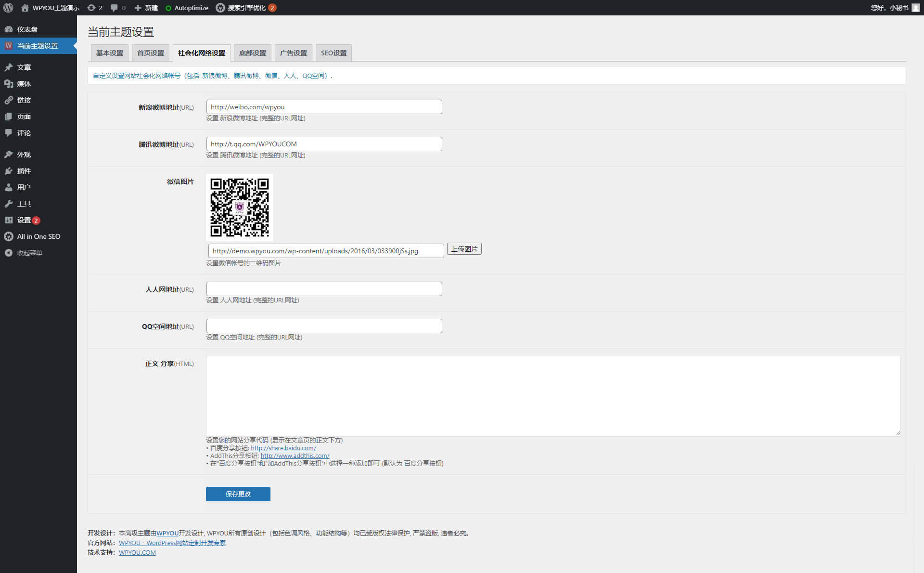Open the WPYOU link in 开发设计 line
924x573 pixels.
[x=167, y=533]
